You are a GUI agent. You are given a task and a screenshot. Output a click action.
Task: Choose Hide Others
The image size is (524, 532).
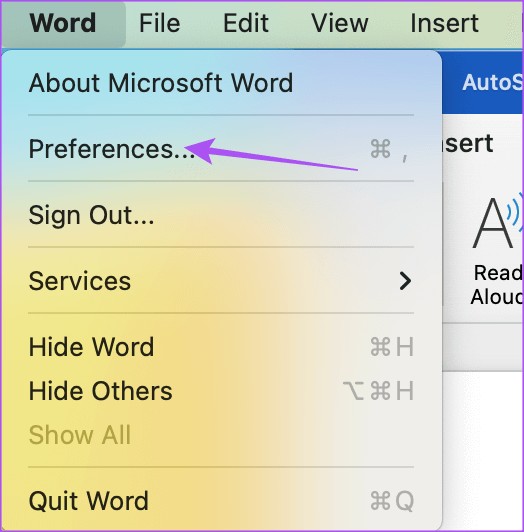[221, 391]
